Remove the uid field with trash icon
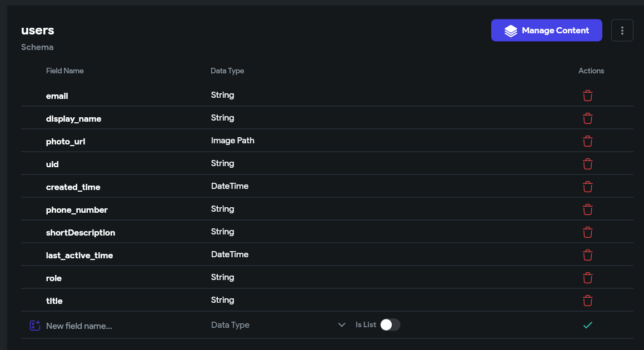Image resolution: width=644 pixels, height=350 pixels. click(x=587, y=164)
